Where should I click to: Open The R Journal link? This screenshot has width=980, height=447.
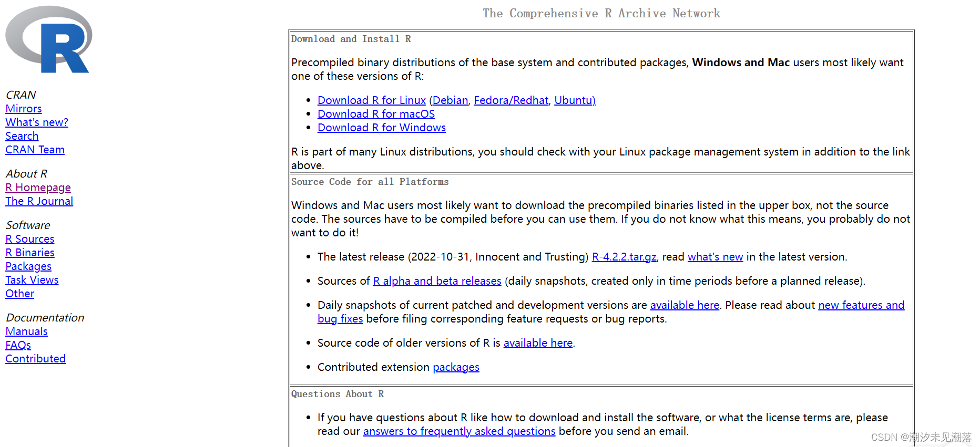[39, 201]
